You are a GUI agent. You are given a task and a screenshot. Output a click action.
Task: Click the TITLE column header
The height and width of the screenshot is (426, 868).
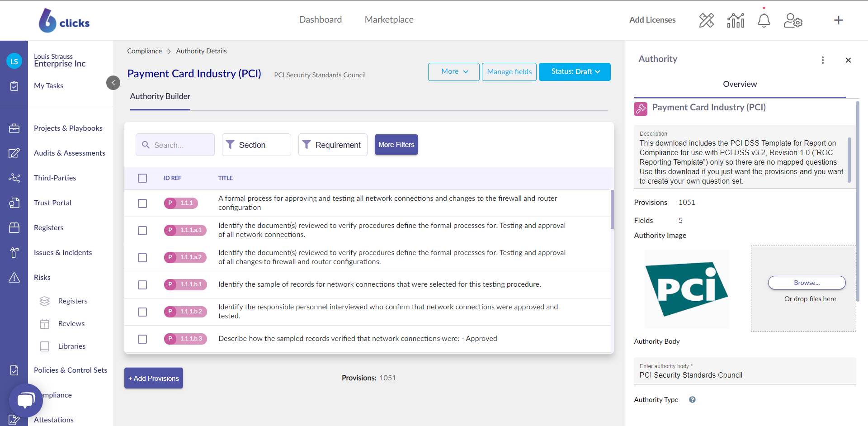point(226,178)
